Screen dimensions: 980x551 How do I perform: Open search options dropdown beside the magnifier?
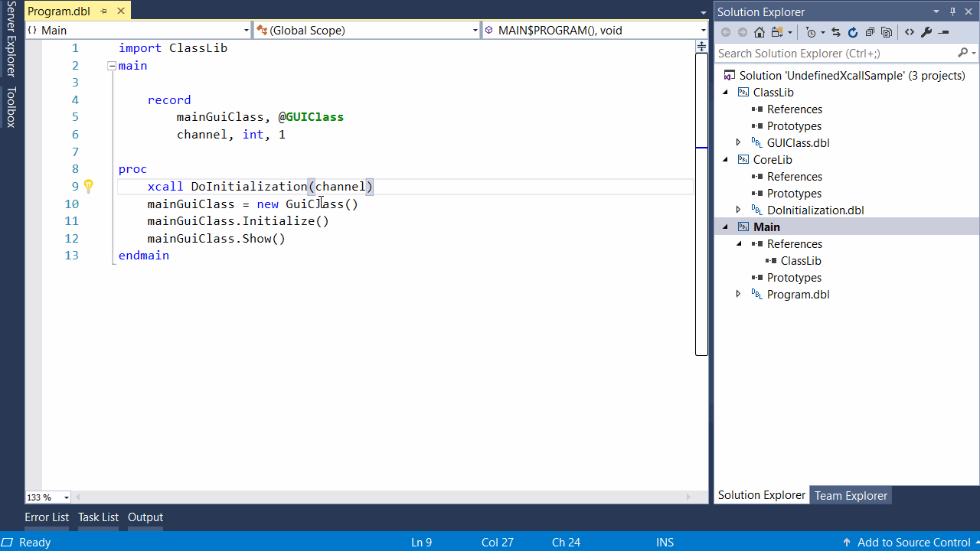click(974, 54)
